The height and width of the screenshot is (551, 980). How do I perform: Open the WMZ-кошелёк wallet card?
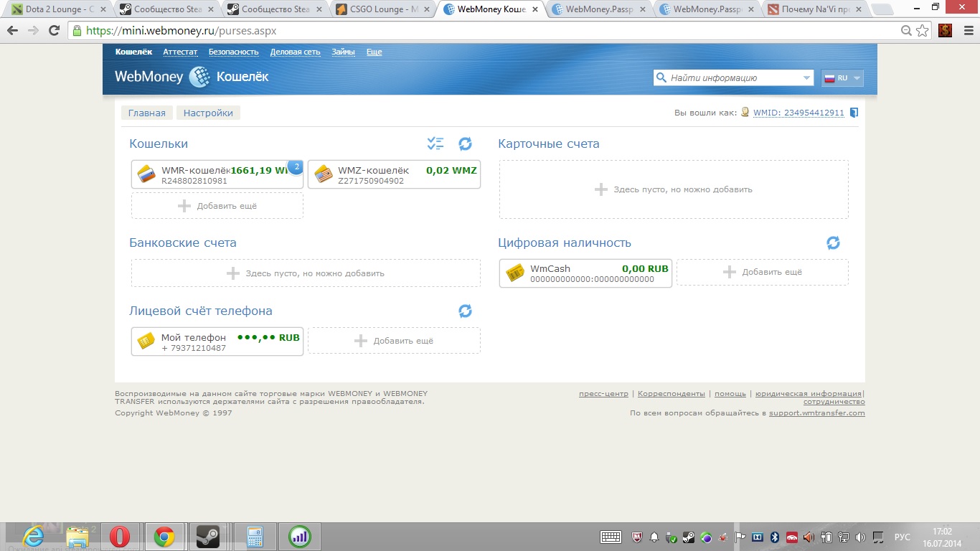[394, 174]
